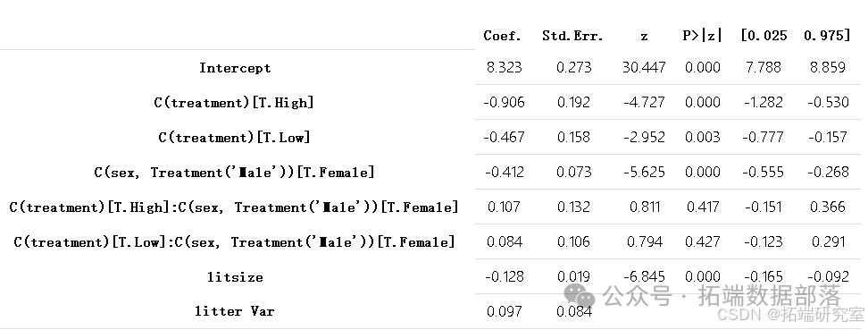Click the [0.025 column header
The image size is (868, 330).
764,36
